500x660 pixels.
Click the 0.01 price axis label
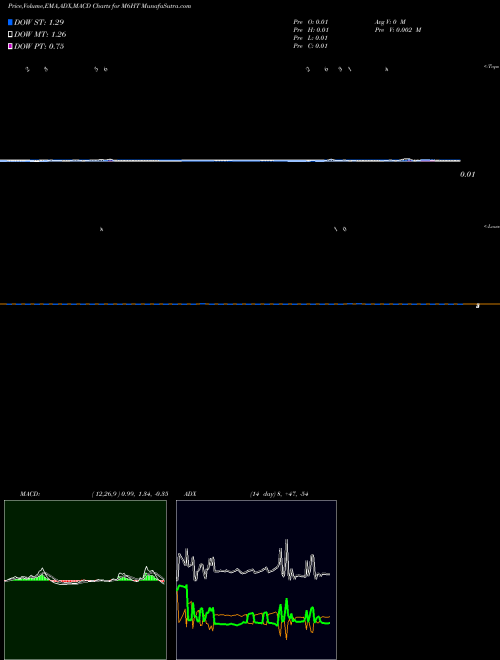(468, 174)
